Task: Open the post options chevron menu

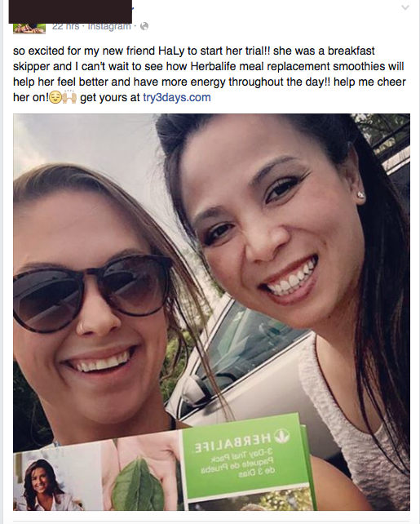Action: click(x=405, y=7)
